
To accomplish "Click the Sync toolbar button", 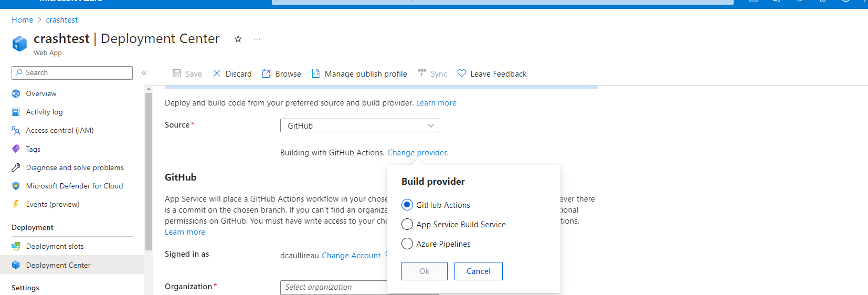I will coord(432,74).
